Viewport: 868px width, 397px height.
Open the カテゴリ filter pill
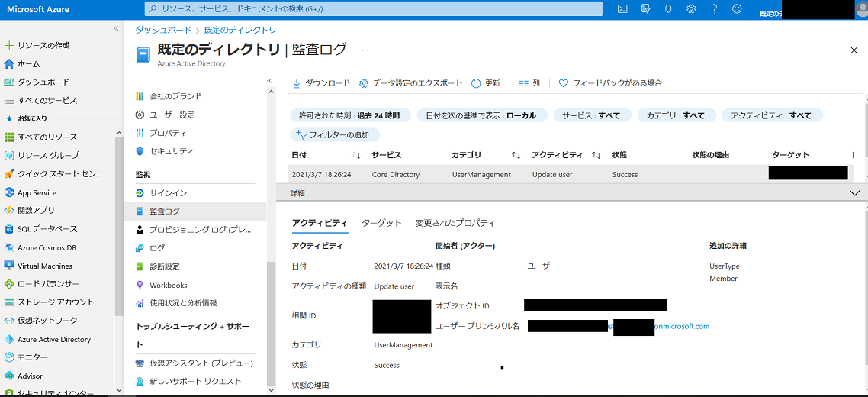click(x=677, y=115)
